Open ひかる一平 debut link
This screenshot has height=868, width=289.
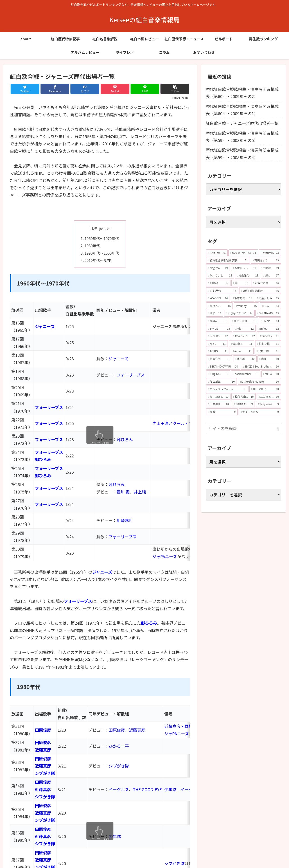(x=119, y=746)
